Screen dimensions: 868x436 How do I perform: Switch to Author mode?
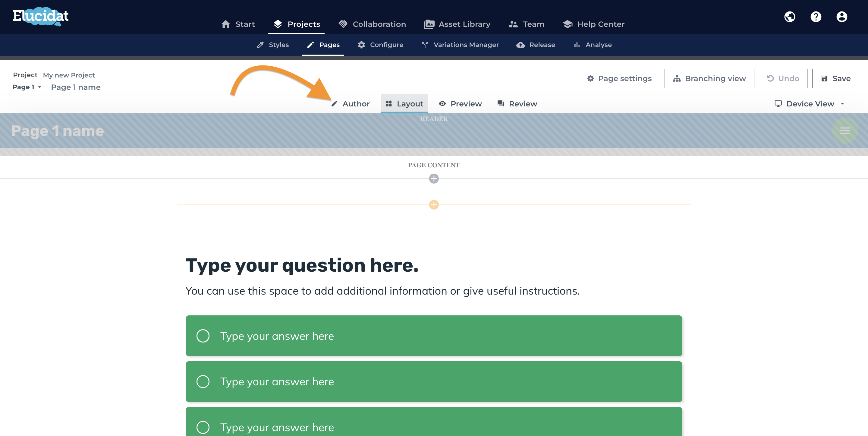(x=350, y=103)
